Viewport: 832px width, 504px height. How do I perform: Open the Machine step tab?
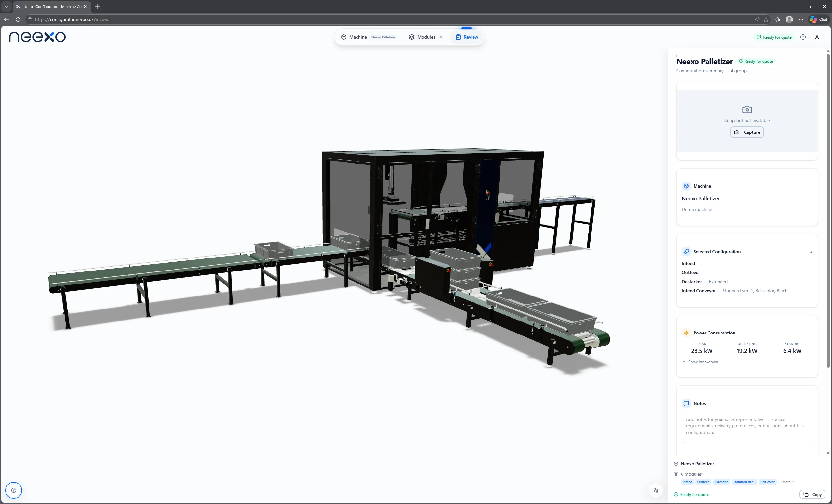pyautogui.click(x=368, y=37)
